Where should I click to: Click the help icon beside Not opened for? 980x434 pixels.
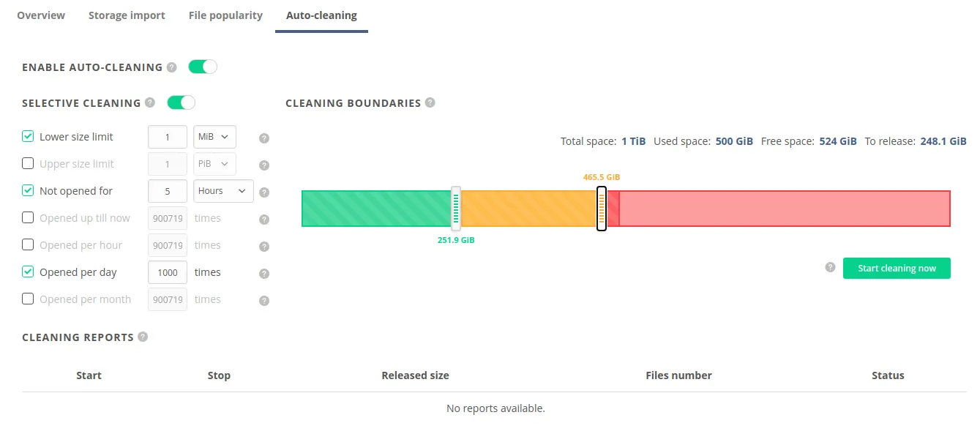coord(264,192)
